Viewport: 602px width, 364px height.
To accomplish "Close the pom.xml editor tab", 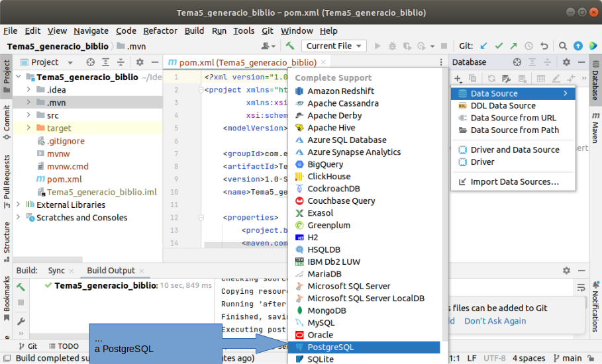I will tap(323, 62).
